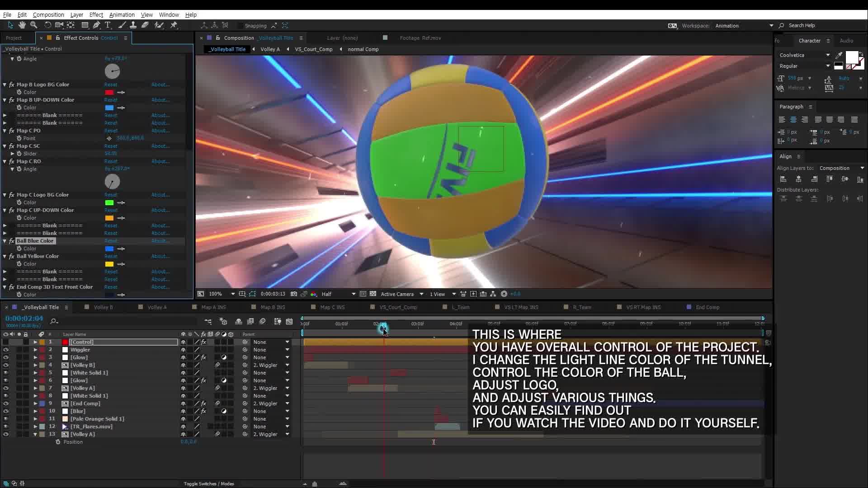Select the Zoom magnifier tool

click(x=33, y=25)
